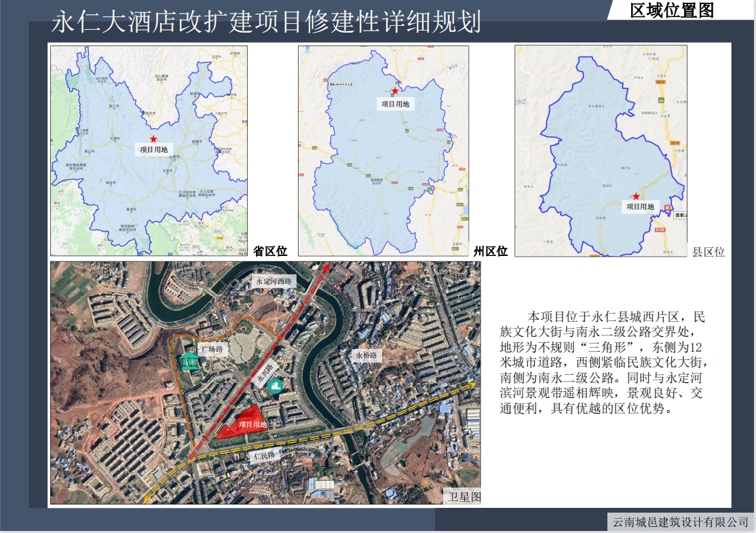Click the 项目用地 label on the county map

[640, 207]
